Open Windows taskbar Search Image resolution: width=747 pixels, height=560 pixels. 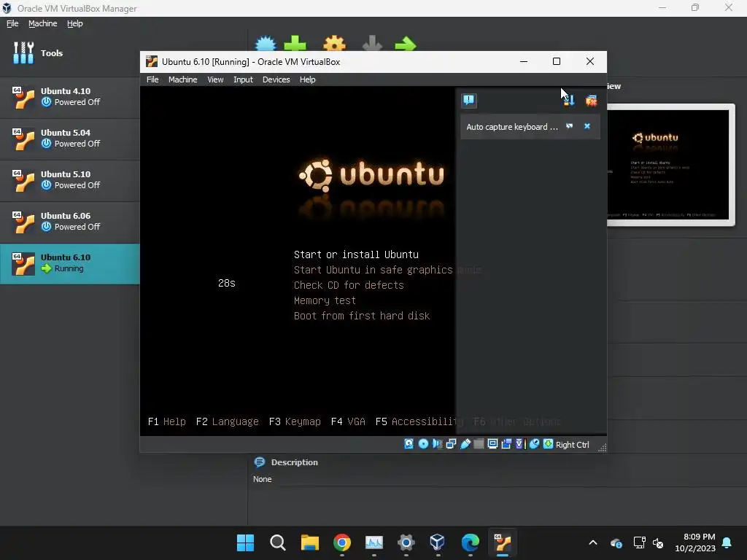[277, 542]
